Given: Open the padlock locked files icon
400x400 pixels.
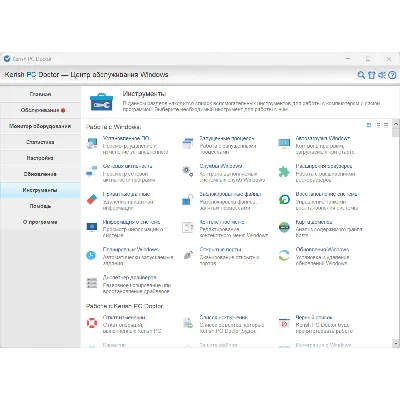Looking at the screenshot, I should [x=188, y=199].
